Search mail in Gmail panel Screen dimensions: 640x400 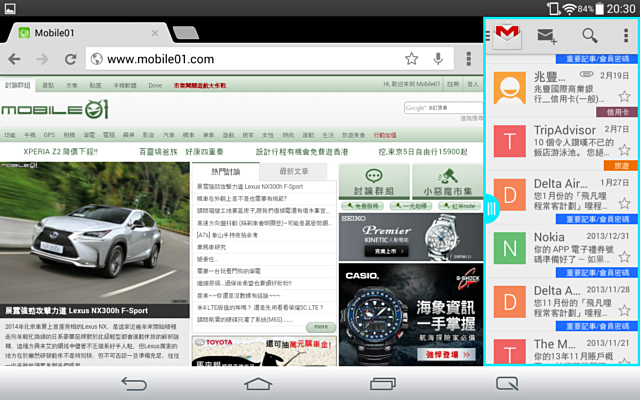point(590,36)
